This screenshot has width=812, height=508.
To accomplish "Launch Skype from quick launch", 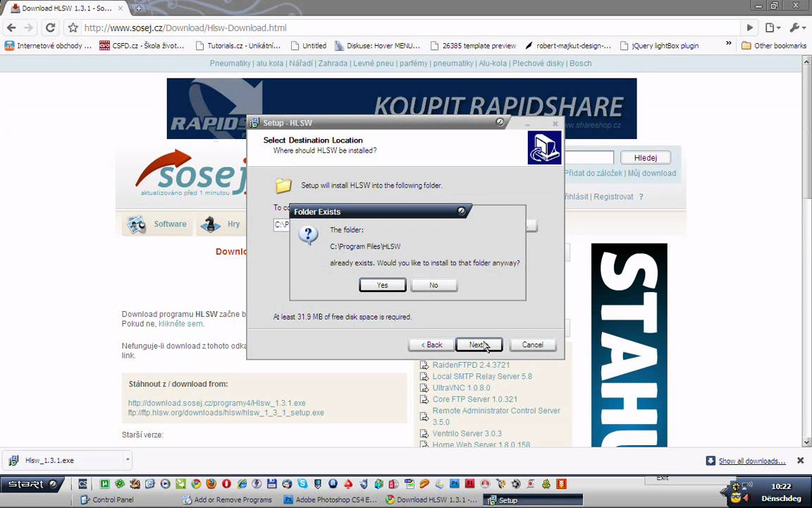I will [x=302, y=484].
